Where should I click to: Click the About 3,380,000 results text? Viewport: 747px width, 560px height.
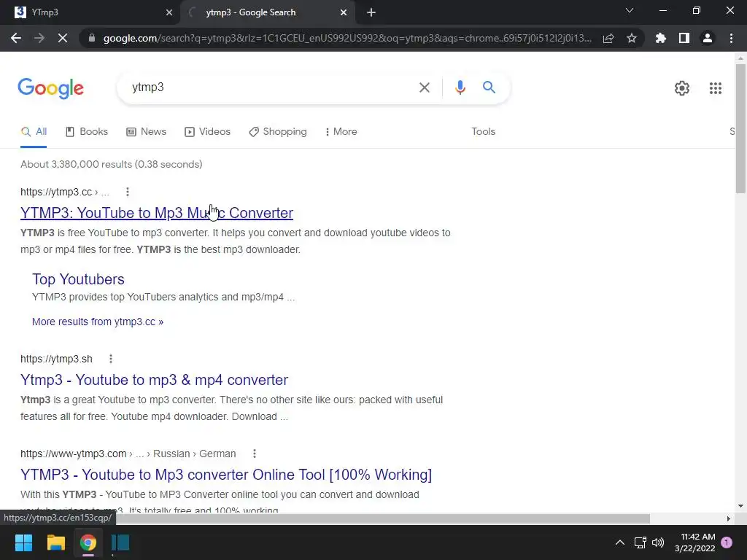[x=112, y=164]
